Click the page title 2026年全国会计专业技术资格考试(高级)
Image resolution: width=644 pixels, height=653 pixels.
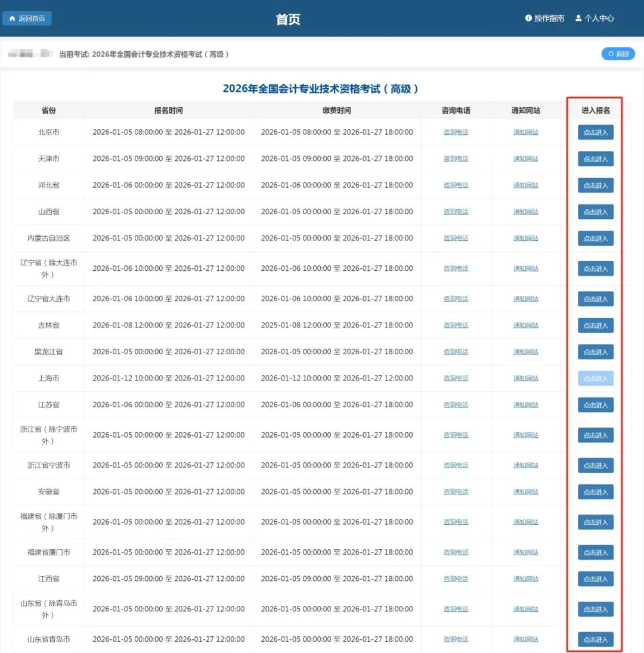(320, 89)
